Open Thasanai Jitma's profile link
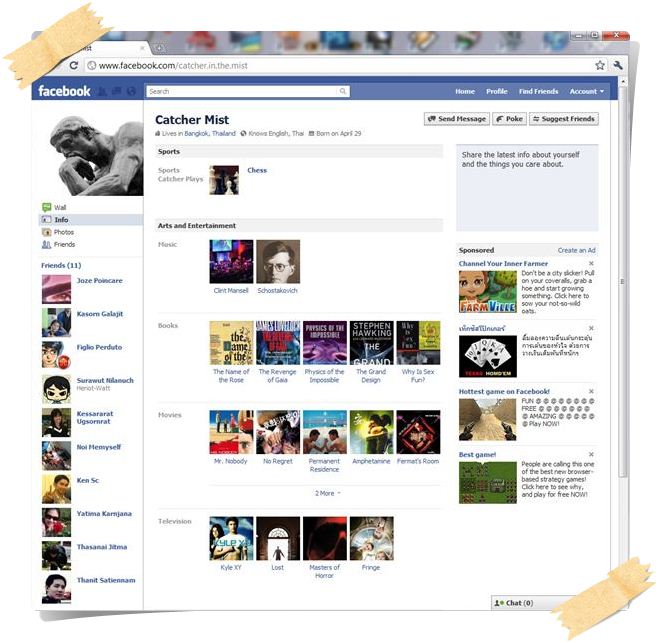 coord(102,547)
